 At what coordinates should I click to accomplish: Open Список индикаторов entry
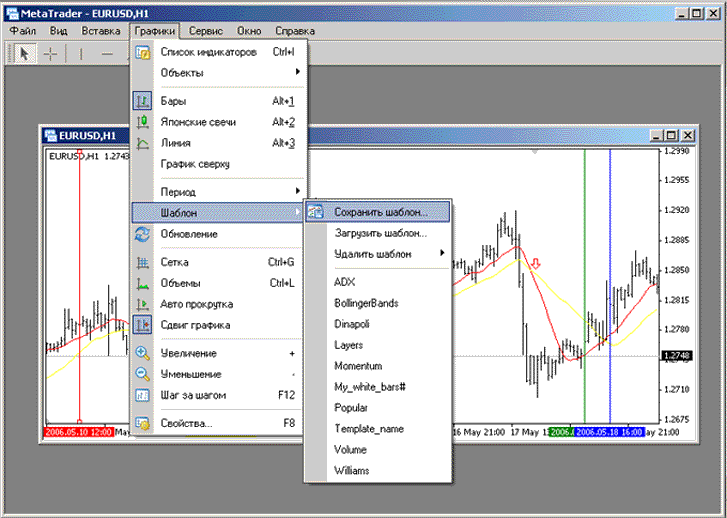tap(218, 52)
